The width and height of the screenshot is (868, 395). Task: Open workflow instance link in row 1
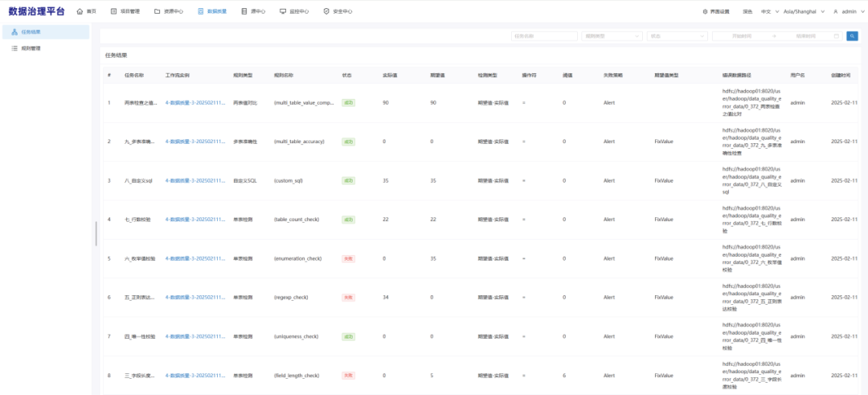point(195,103)
